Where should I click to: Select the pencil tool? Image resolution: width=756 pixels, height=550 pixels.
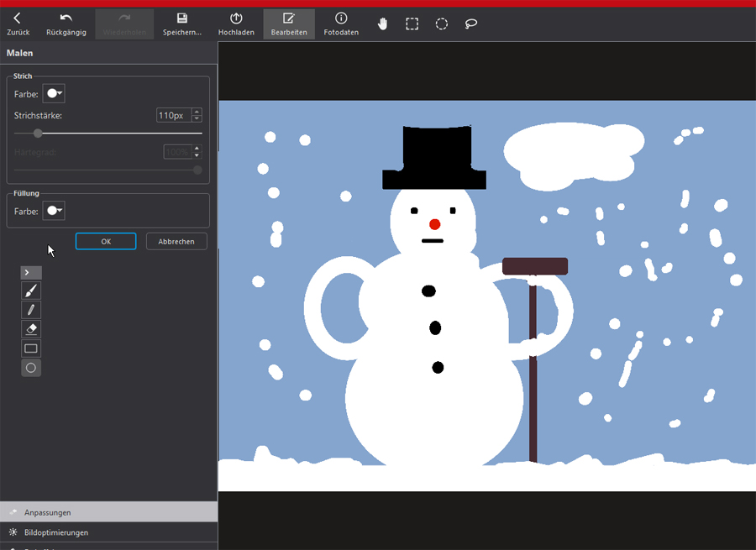point(31,310)
